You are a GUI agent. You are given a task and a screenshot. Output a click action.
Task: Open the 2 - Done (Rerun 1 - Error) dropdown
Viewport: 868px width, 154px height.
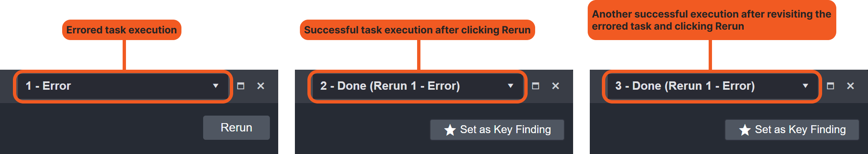pyautogui.click(x=418, y=86)
